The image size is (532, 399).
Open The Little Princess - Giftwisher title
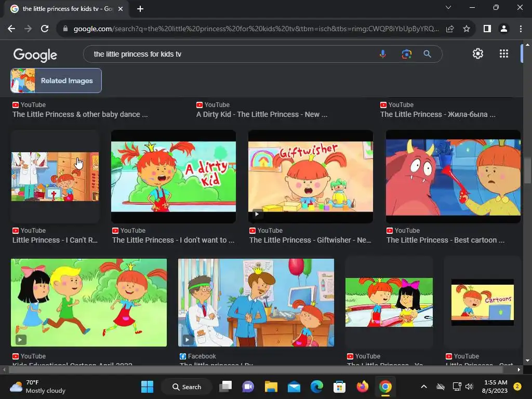pos(310,240)
